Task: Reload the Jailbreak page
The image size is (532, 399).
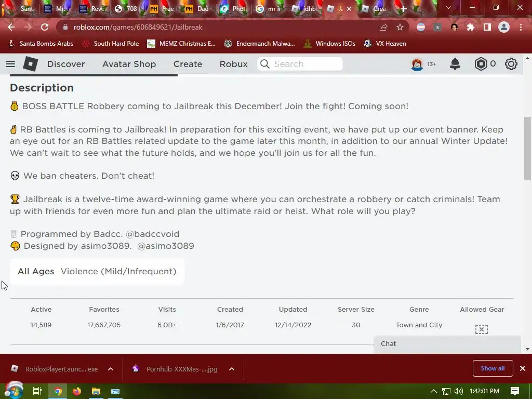Action: coord(45,27)
